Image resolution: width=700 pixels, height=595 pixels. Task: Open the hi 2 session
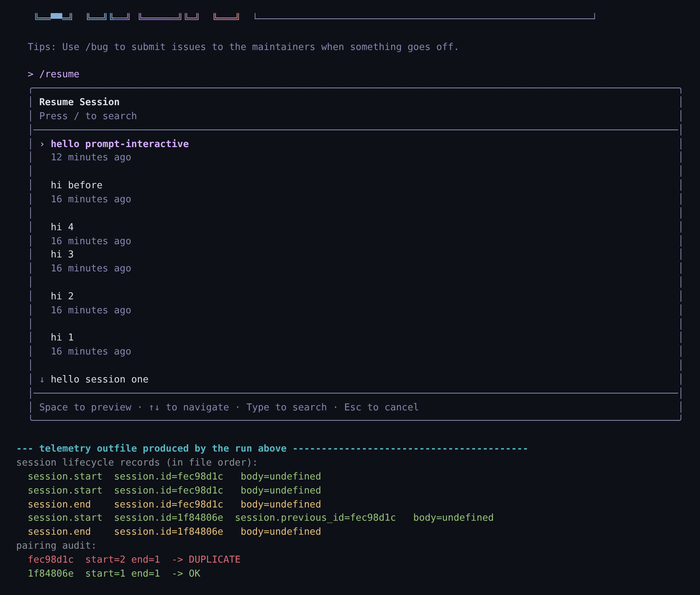tap(62, 296)
